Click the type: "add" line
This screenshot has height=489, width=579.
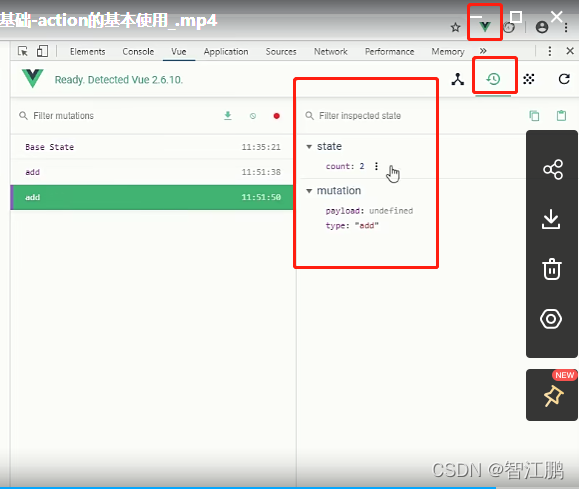coord(352,226)
